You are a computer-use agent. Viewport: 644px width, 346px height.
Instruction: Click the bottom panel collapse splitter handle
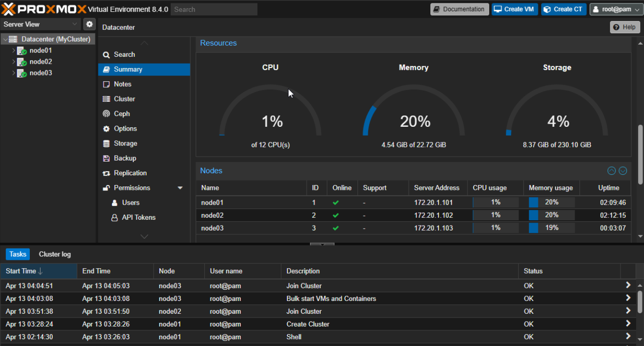[322, 244]
